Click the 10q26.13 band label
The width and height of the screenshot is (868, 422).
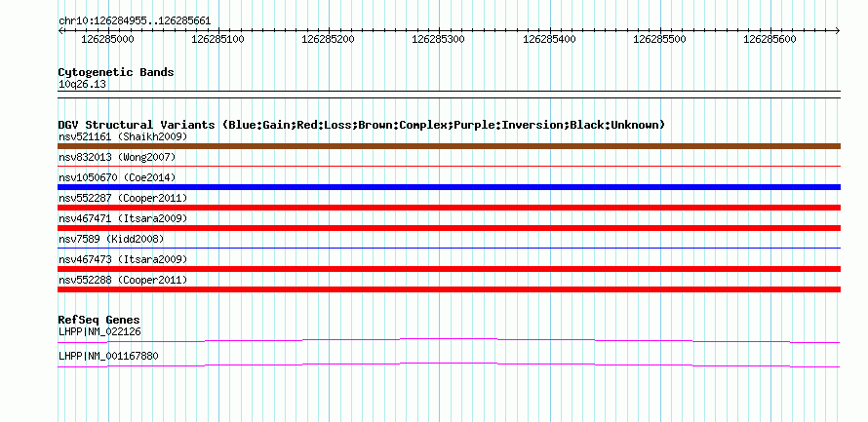pyautogui.click(x=83, y=85)
